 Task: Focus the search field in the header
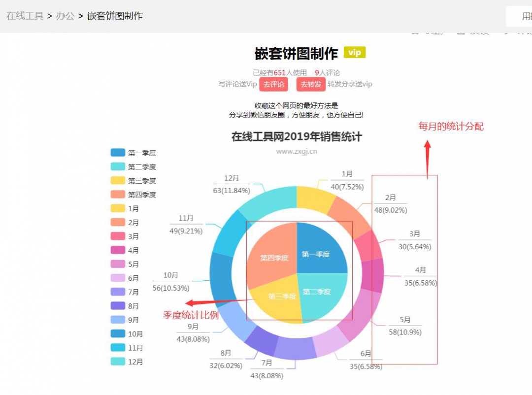[520, 16]
